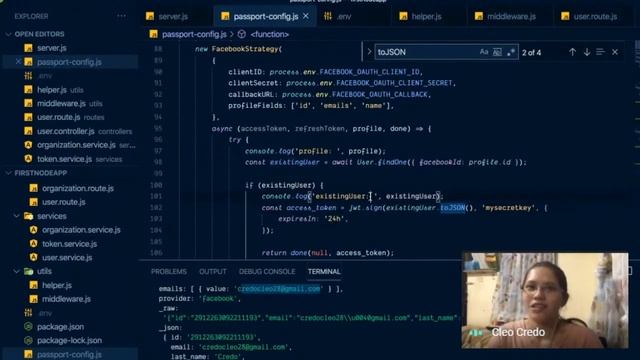Close passport-config.js in Open Editors list
This screenshot has height=360, width=640.
[x=18, y=62]
